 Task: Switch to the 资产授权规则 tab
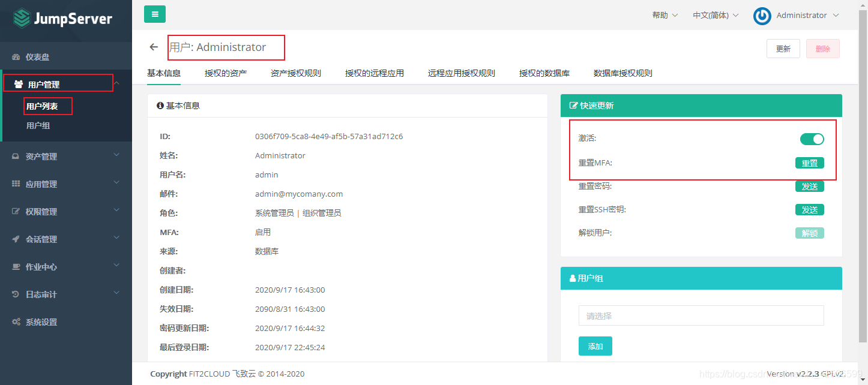point(296,73)
